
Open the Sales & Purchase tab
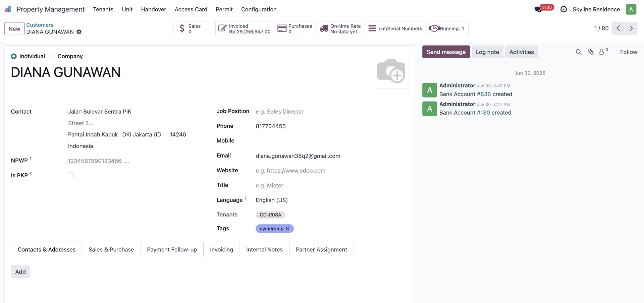click(x=111, y=250)
